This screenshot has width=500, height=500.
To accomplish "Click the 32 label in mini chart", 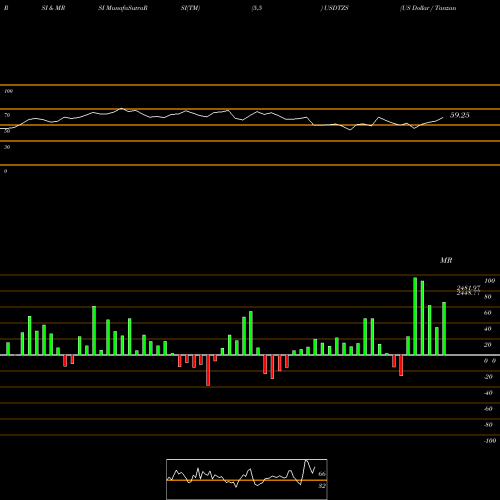I will tap(322, 486).
